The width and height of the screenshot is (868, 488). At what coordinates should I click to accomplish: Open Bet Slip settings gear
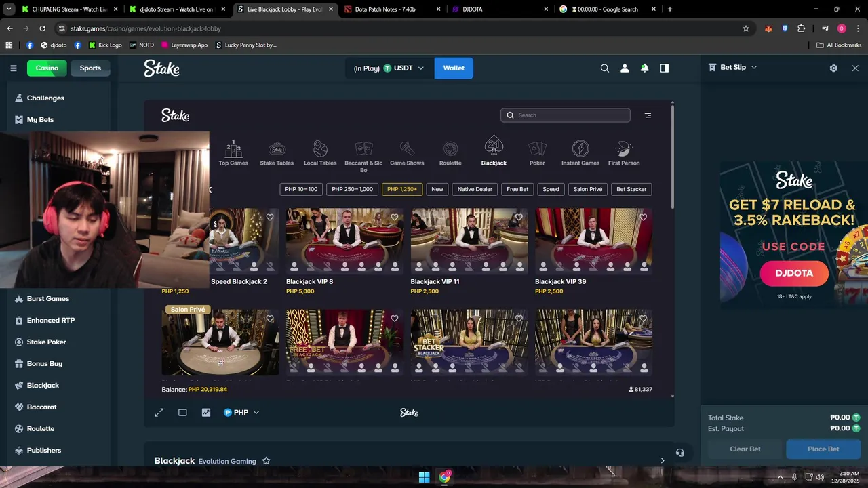(x=833, y=68)
